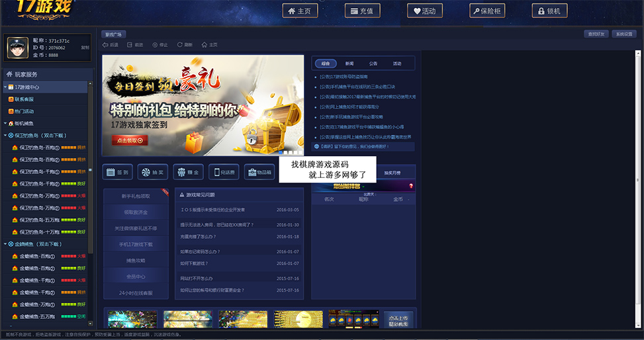
Task: Click the 查找好友 find friends button
Action: pyautogui.click(x=595, y=34)
